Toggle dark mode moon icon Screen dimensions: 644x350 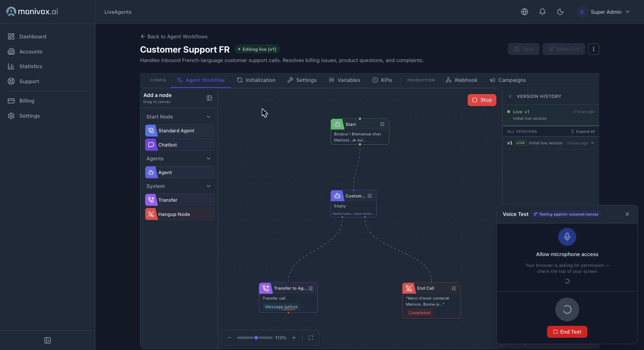click(x=560, y=12)
